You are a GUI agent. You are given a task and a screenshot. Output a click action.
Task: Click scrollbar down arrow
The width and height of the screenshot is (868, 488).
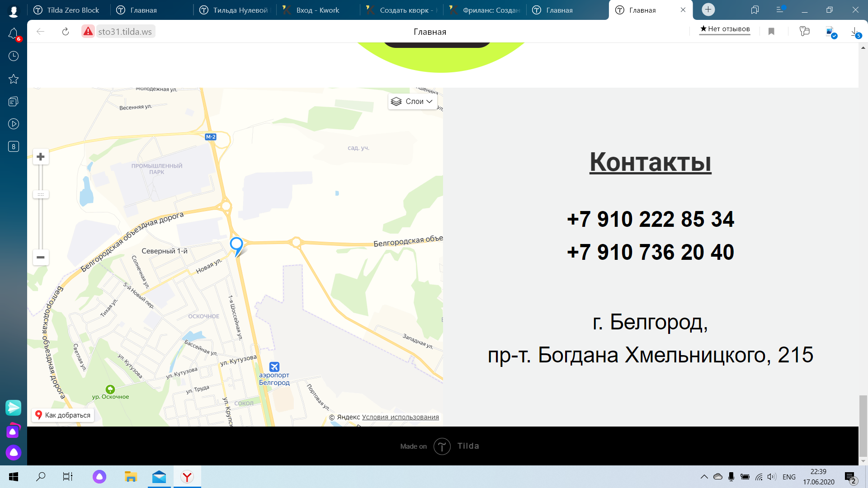point(863,461)
